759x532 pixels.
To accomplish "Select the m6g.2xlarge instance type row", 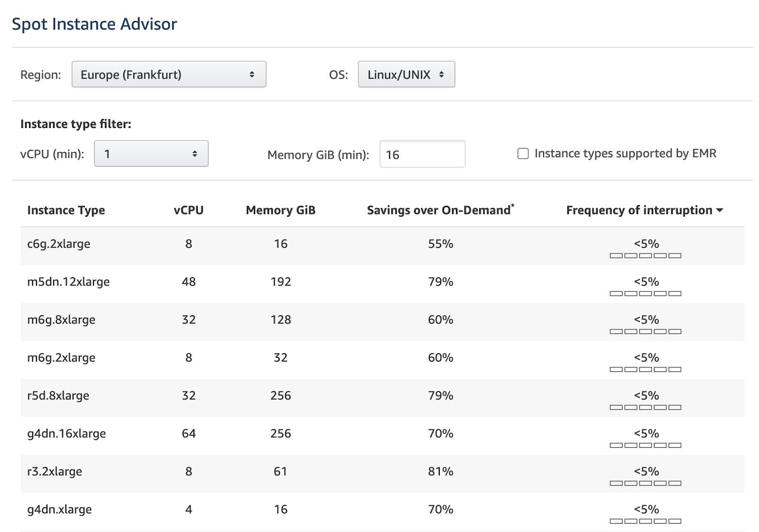I will (61, 358).
